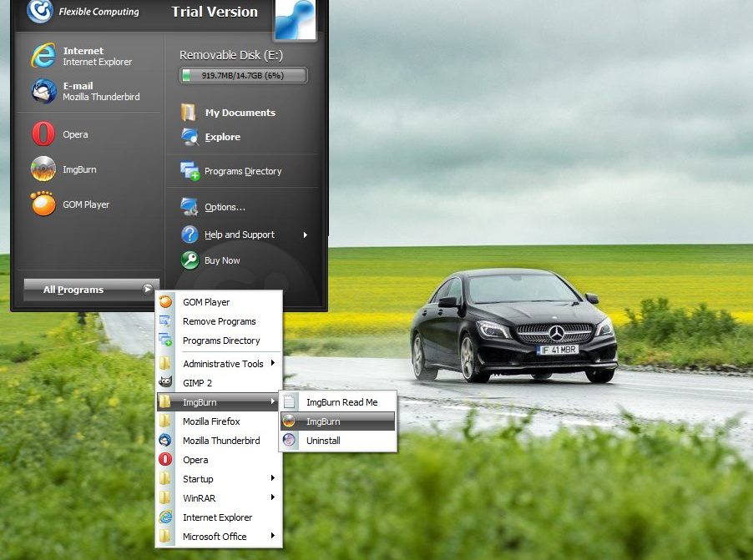Open the Microsoft Office folder entry
The height and width of the screenshot is (560, 753).
coord(219,537)
